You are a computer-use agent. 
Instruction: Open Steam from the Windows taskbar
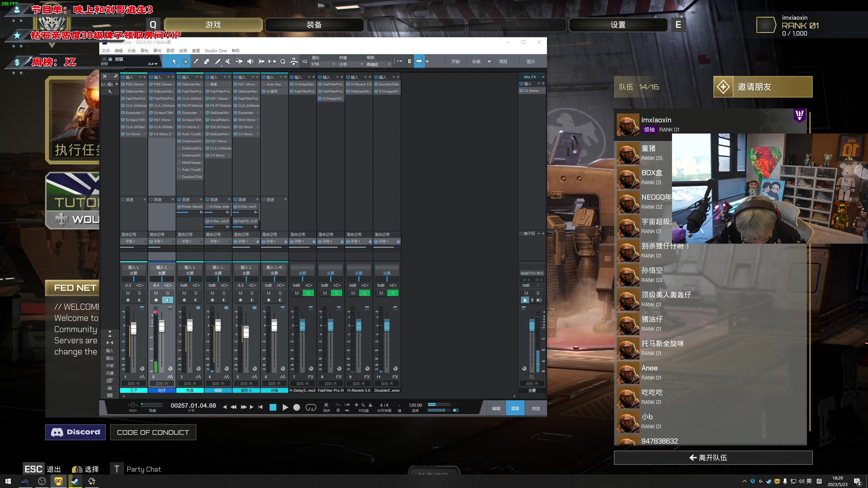[75, 481]
